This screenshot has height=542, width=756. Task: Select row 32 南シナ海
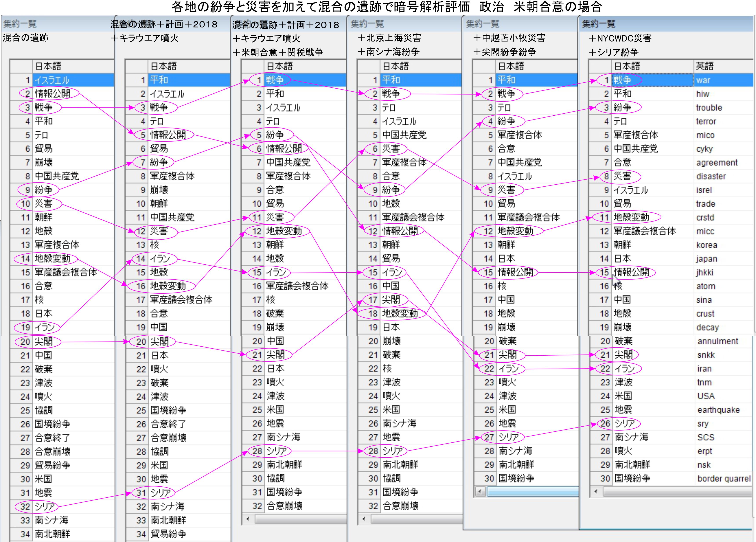(x=167, y=506)
